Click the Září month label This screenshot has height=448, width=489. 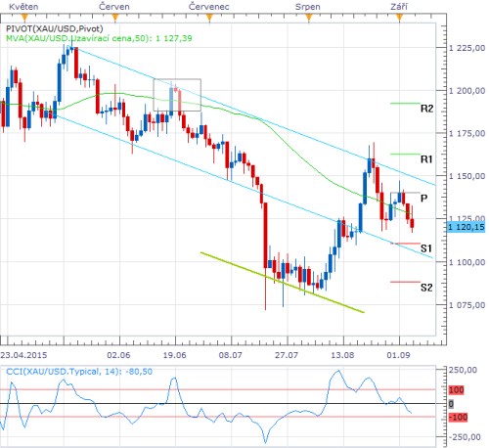coord(399,7)
